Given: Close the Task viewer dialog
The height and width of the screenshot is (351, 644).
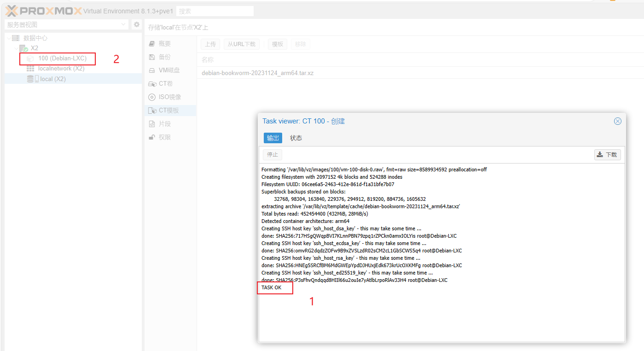Looking at the screenshot, I should [x=618, y=121].
